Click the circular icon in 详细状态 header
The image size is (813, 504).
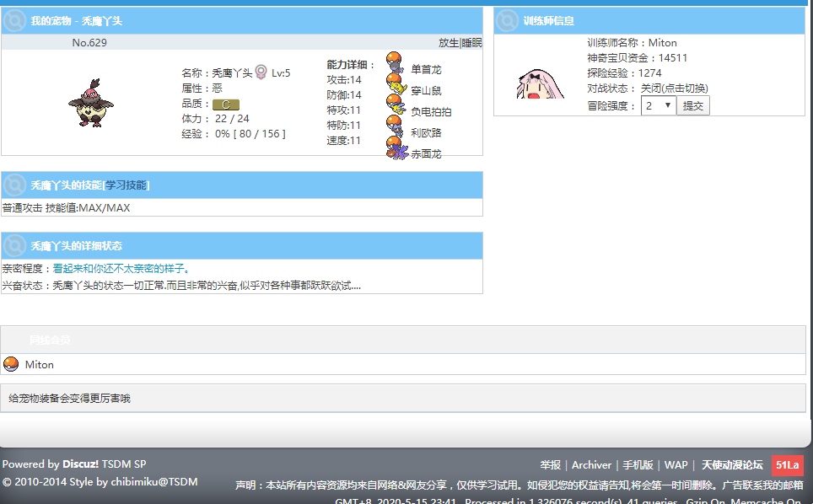(14, 245)
